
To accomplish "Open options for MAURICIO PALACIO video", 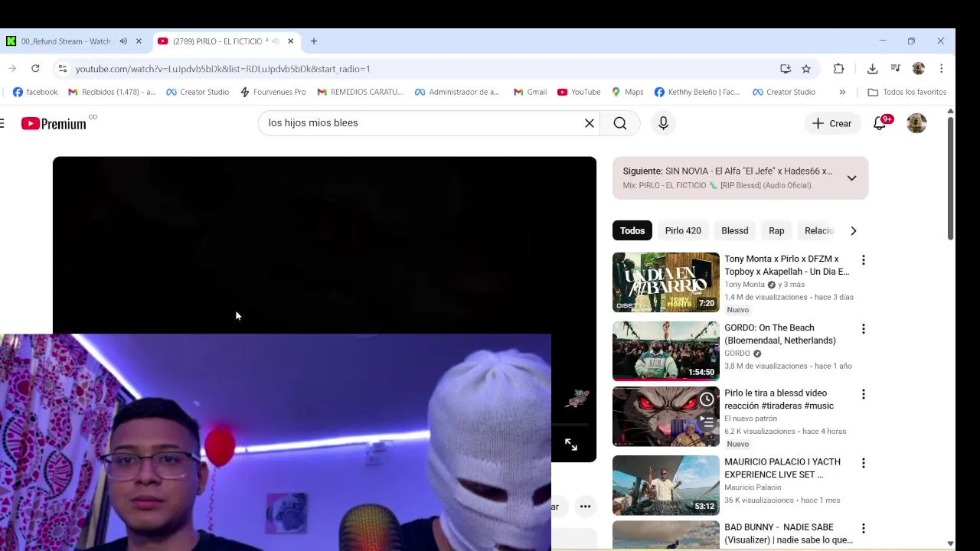I will (x=863, y=463).
